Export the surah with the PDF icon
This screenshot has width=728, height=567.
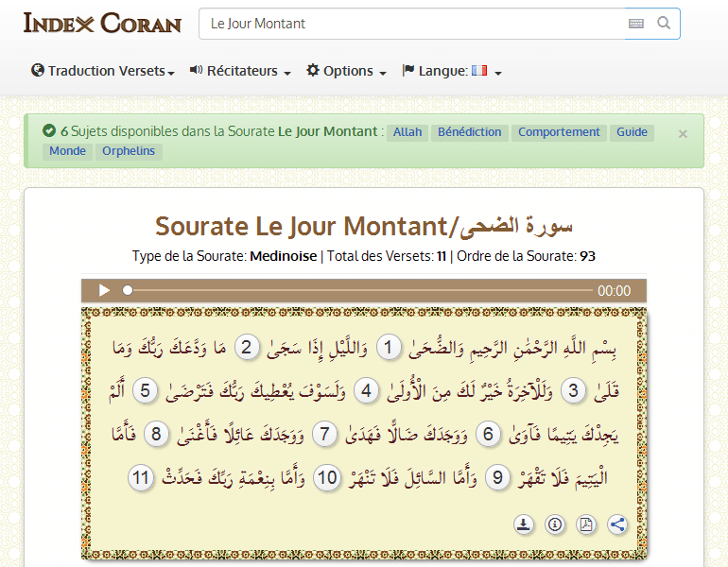click(x=586, y=524)
